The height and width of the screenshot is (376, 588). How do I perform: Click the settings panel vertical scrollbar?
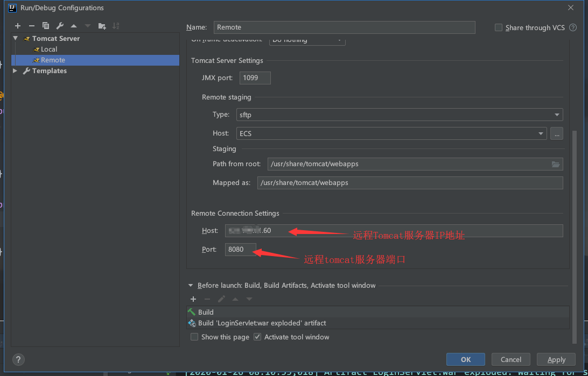574,236
